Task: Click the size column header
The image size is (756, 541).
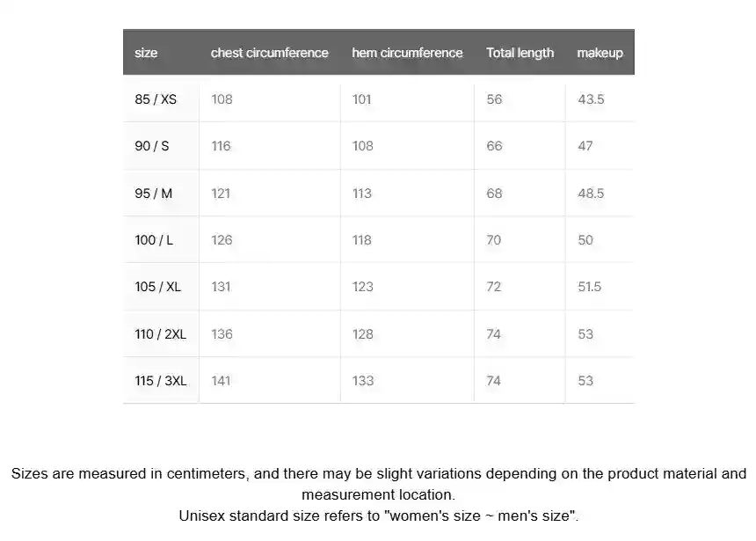Action: [x=146, y=53]
